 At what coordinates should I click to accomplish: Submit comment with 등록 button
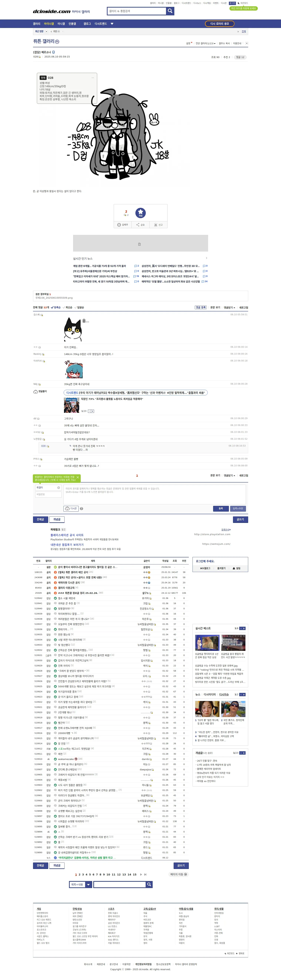coord(221,508)
